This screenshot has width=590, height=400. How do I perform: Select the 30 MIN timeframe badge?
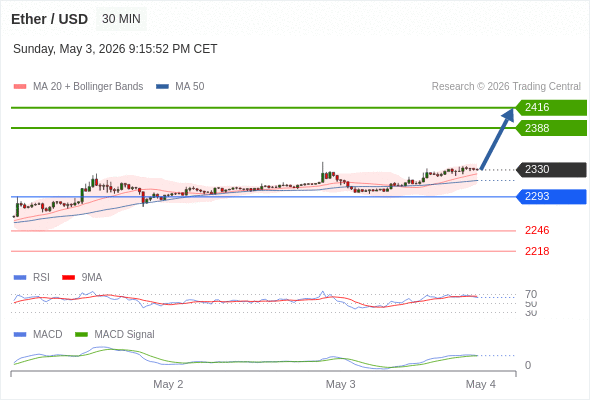pyautogui.click(x=121, y=19)
